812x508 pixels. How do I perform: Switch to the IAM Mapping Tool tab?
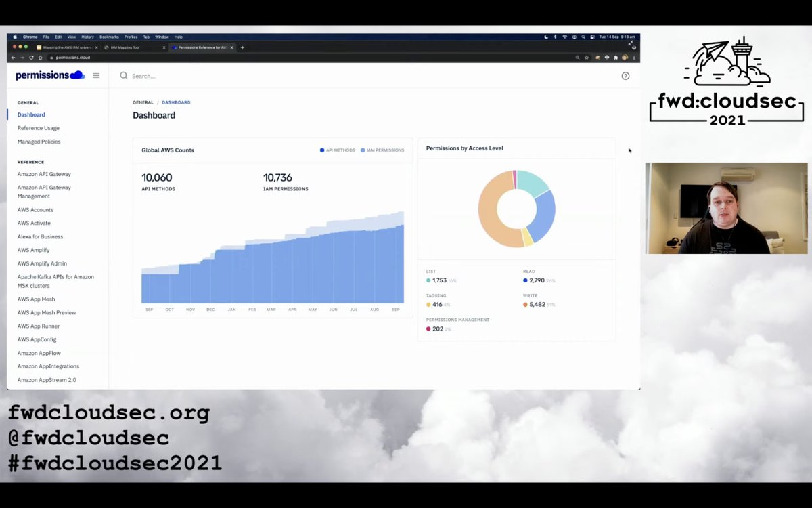click(135, 47)
